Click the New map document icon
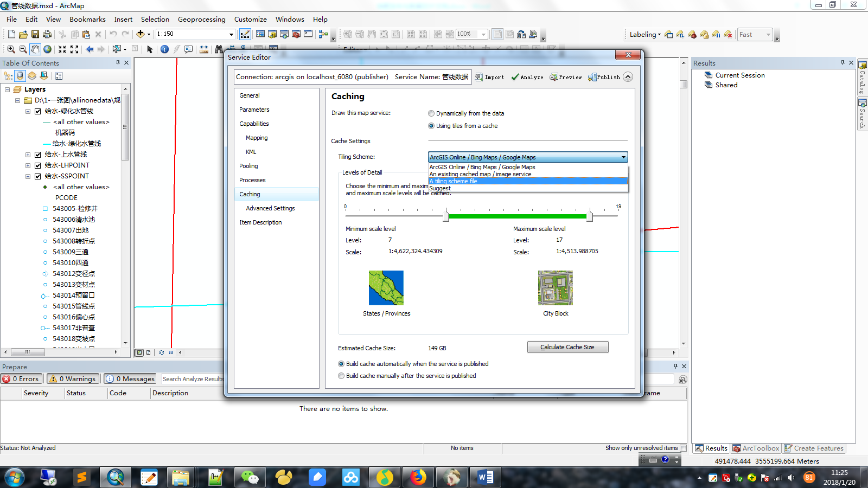 pos(11,34)
